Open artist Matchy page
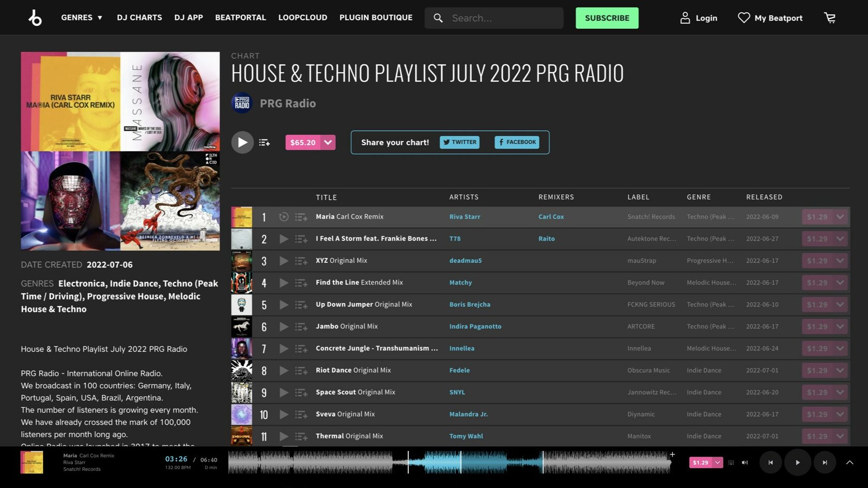Image resolution: width=868 pixels, height=488 pixels. (x=461, y=282)
